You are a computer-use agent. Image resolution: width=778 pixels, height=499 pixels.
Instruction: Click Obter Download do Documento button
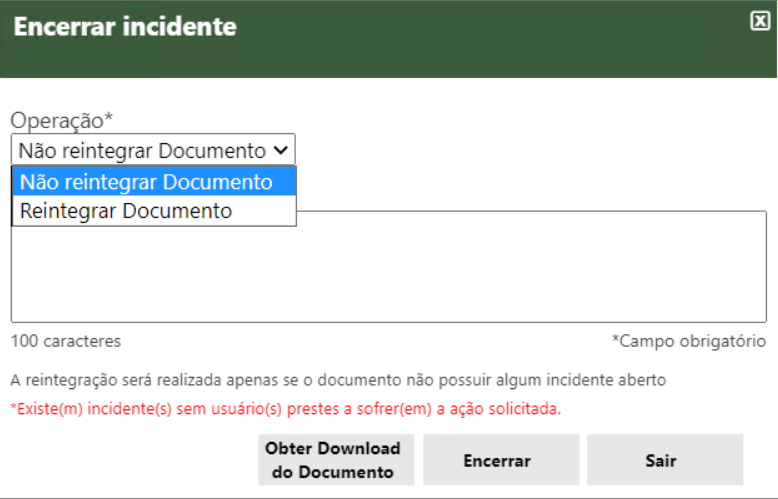[x=336, y=460]
